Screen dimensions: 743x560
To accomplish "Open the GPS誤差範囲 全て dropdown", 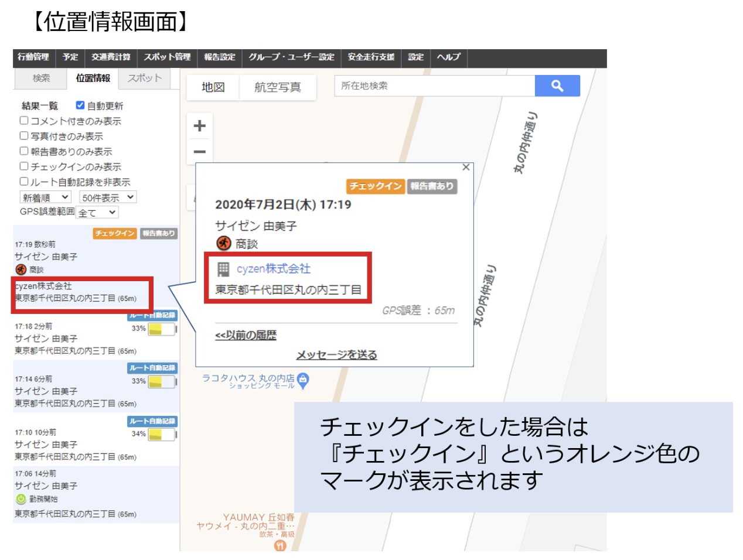I will tap(97, 212).
